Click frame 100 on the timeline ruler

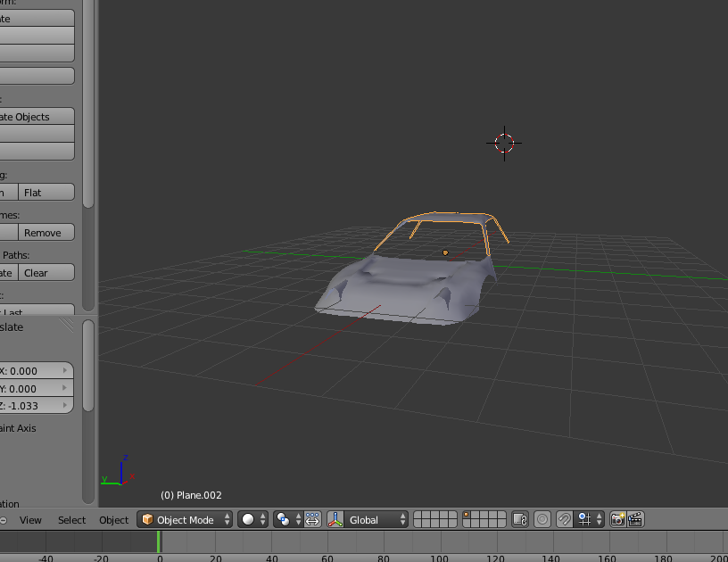pos(439,558)
